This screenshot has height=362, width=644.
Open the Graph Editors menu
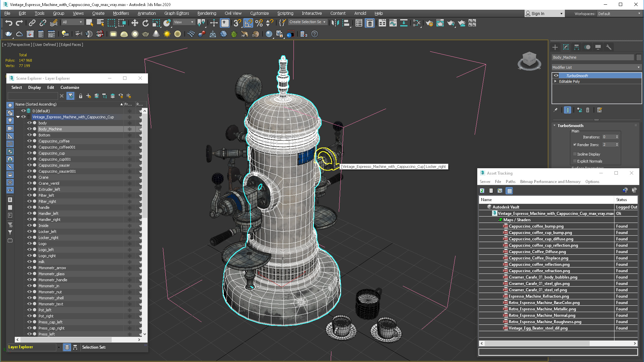click(x=176, y=13)
